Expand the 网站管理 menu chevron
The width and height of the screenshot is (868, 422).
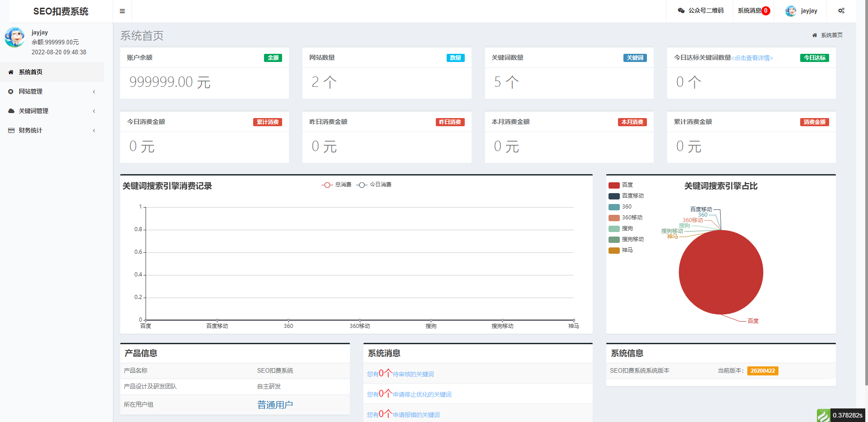[x=94, y=91]
